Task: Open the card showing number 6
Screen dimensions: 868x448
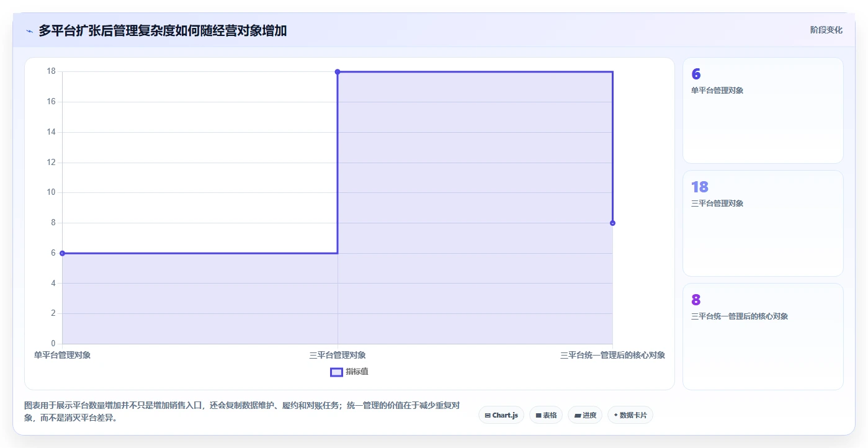Action: [763, 110]
